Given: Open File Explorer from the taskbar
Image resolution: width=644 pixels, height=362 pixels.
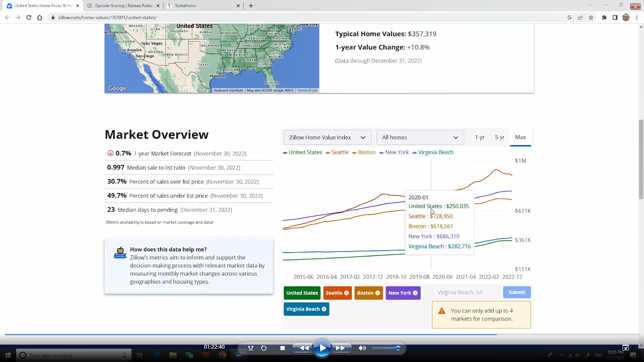Looking at the screenshot, I should [x=173, y=355].
